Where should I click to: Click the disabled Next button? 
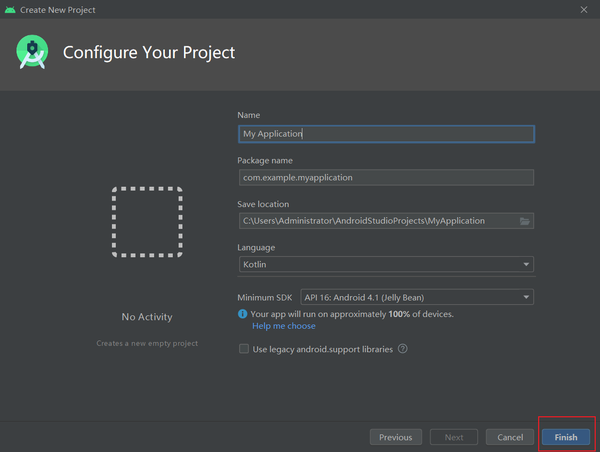453,437
